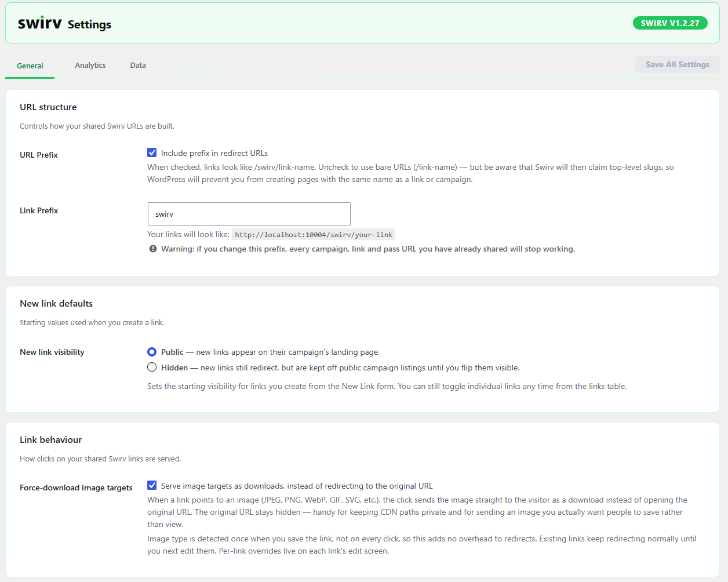Click the Save All Settings button
The image size is (728, 582).
(678, 64)
